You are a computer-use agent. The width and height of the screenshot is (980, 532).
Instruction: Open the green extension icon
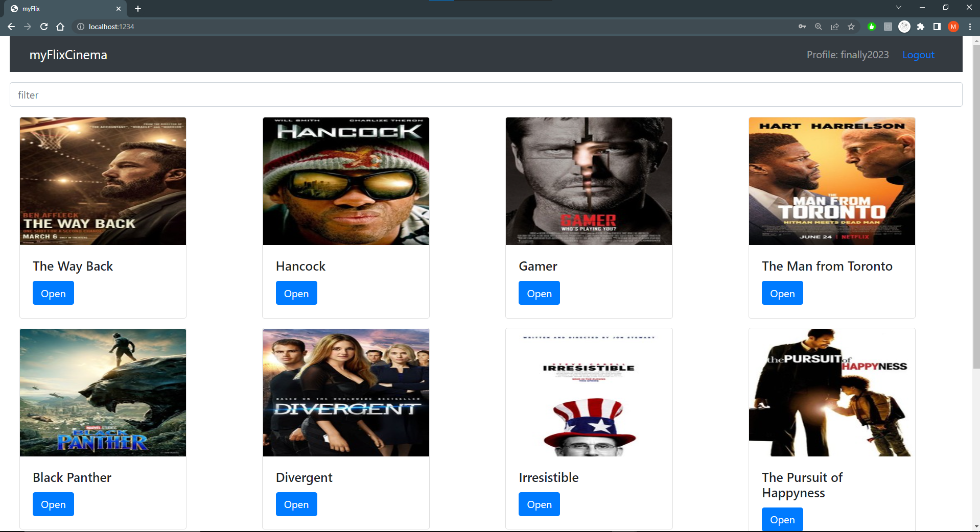pos(872,27)
